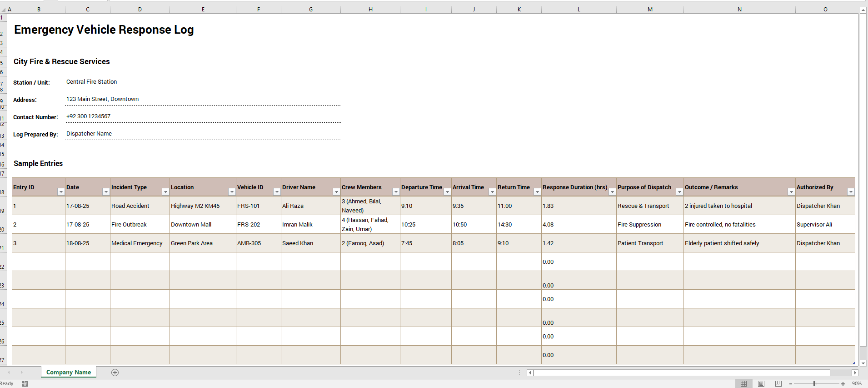Select the Road Accident cell
868x388 pixels.
click(x=140, y=206)
